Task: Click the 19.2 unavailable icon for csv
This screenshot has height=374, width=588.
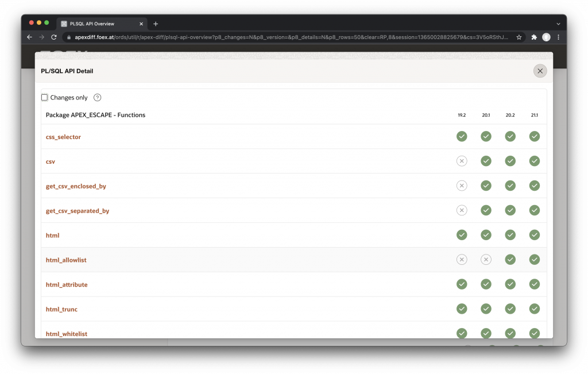Action: pos(462,161)
